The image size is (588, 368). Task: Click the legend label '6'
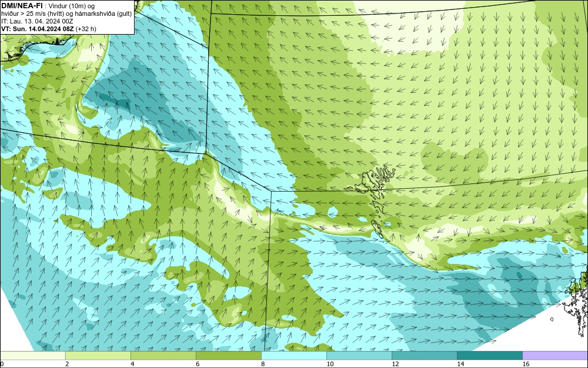pyautogui.click(x=198, y=364)
